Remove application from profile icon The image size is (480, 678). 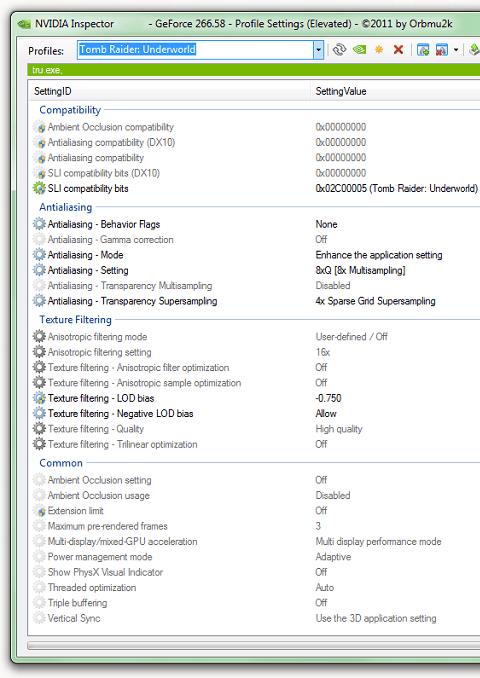pos(442,50)
